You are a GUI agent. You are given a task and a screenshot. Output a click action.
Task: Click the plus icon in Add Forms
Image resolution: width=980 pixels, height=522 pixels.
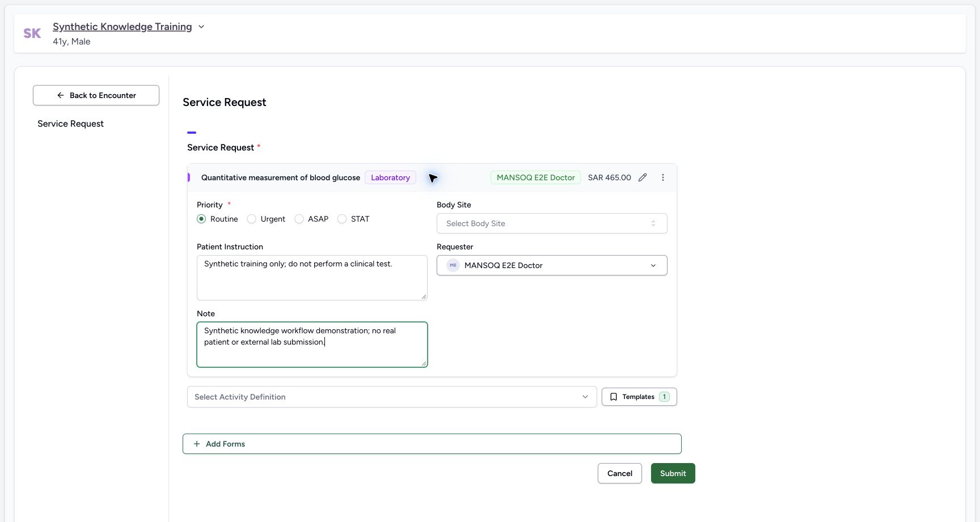[x=197, y=444]
